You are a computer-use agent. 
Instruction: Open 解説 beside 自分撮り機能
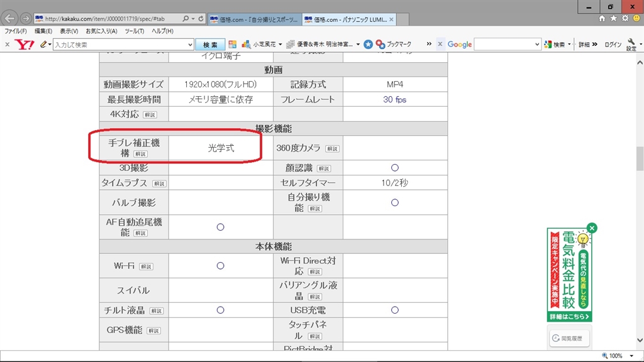(x=315, y=209)
